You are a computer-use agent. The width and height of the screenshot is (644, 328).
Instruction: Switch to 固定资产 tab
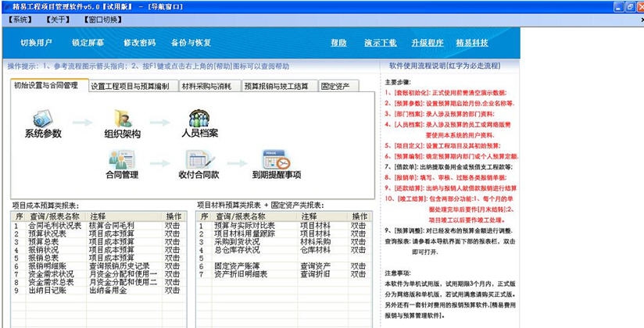338,86
